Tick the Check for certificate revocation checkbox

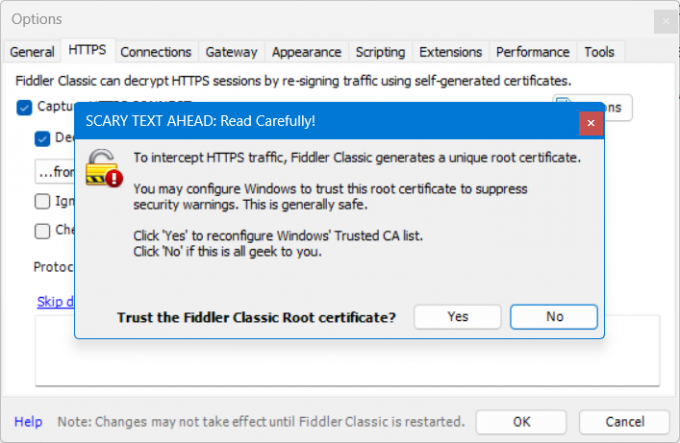[43, 231]
